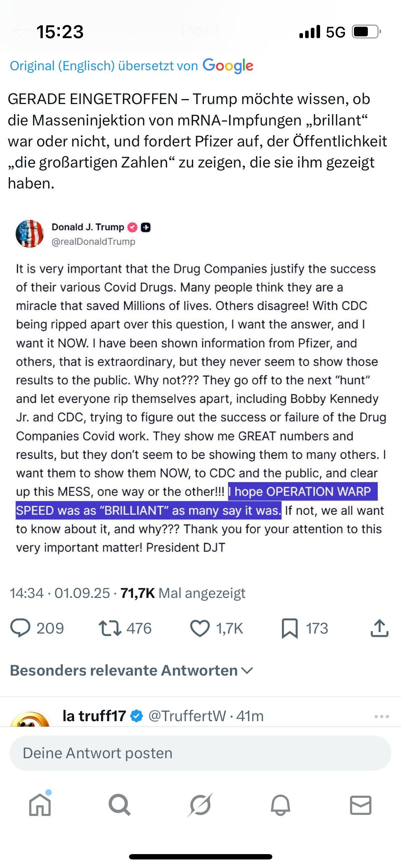
Task: Tap the reply speech bubble icon
Action: (20, 628)
